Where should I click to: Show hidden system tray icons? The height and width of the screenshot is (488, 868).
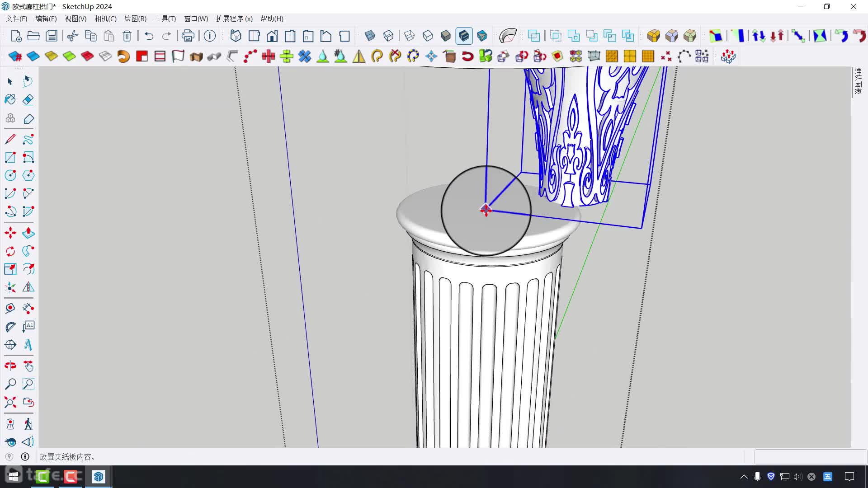[744, 477]
